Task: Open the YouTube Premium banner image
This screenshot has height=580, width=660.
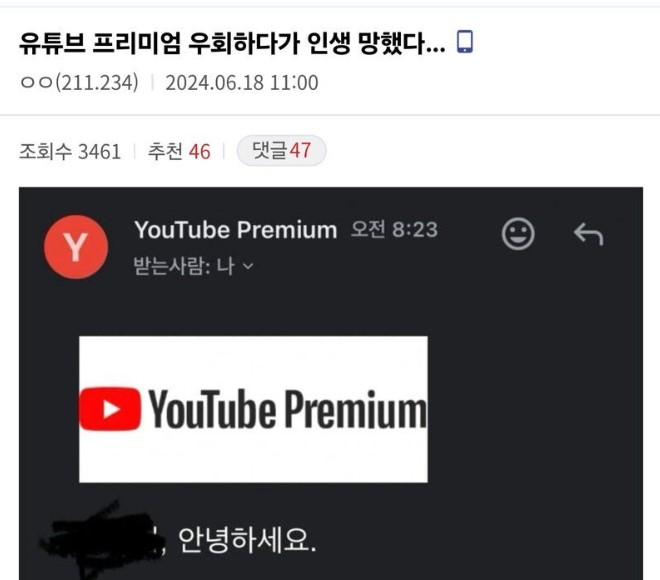Action: (253, 409)
